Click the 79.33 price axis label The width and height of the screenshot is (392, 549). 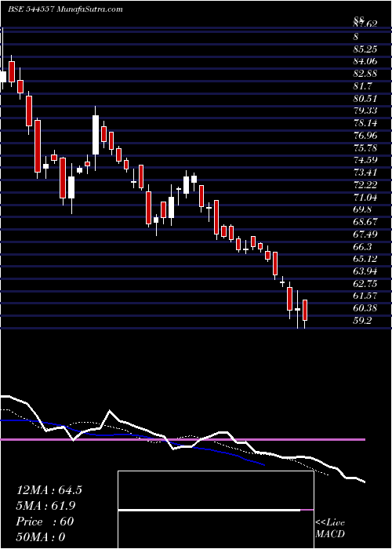click(365, 111)
